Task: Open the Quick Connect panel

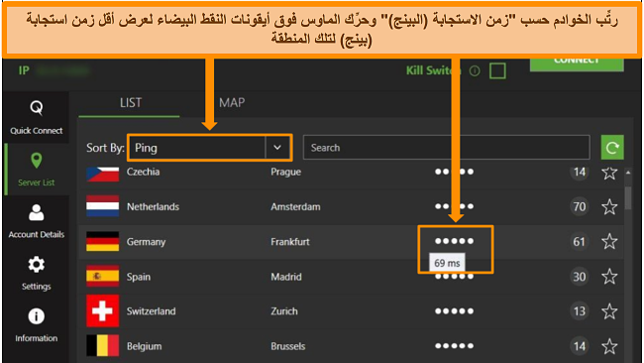Action: pyautogui.click(x=36, y=117)
